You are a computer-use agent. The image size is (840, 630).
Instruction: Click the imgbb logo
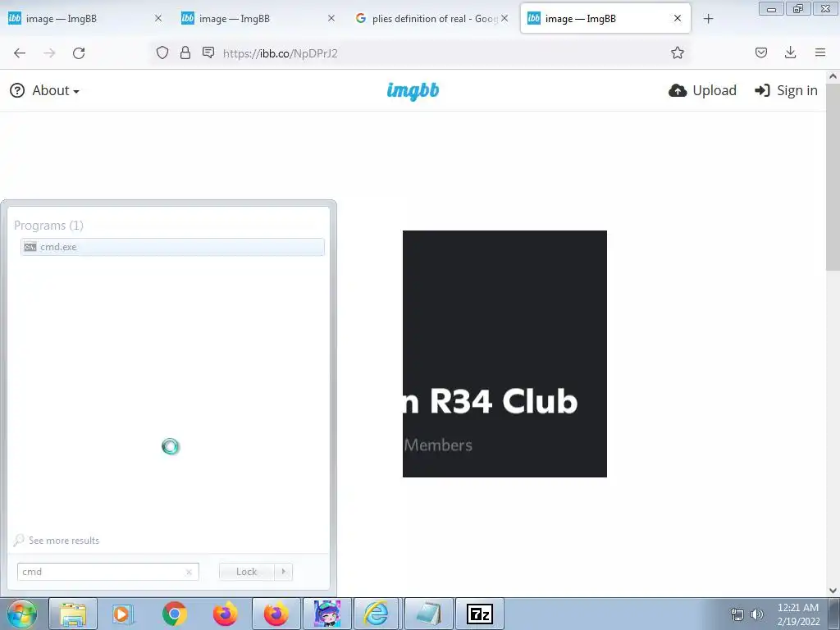(413, 90)
